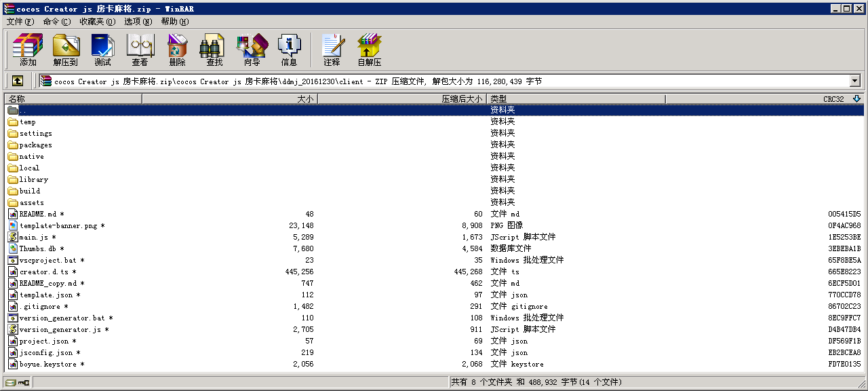Open the 注释 (Comment) toolbar icon
Viewport: 868px width, 391px height.
(x=332, y=50)
